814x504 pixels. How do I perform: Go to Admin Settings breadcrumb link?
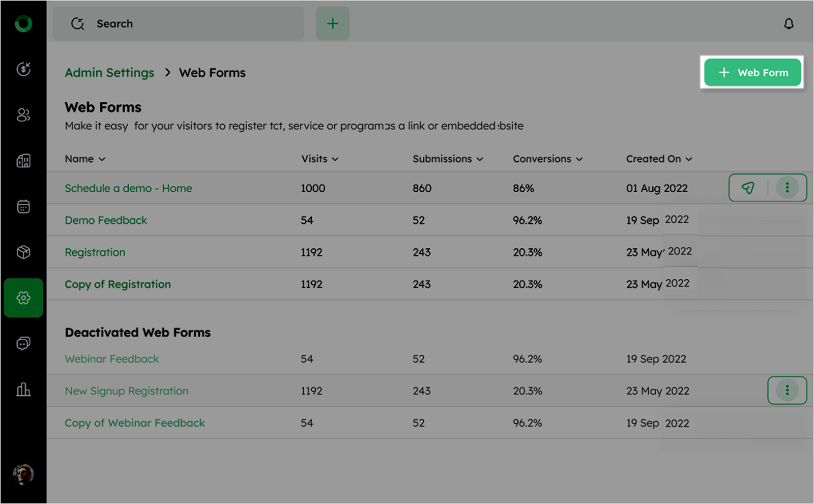click(x=109, y=73)
